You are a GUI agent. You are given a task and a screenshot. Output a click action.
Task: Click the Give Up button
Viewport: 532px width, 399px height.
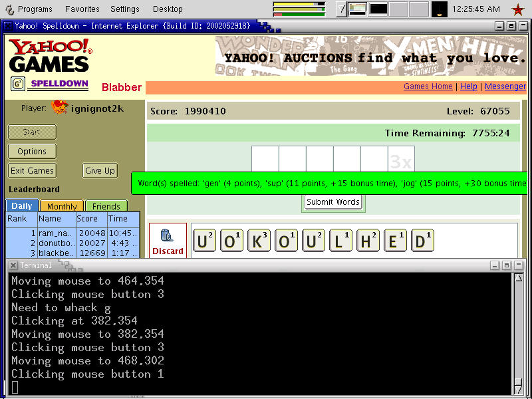tap(100, 171)
